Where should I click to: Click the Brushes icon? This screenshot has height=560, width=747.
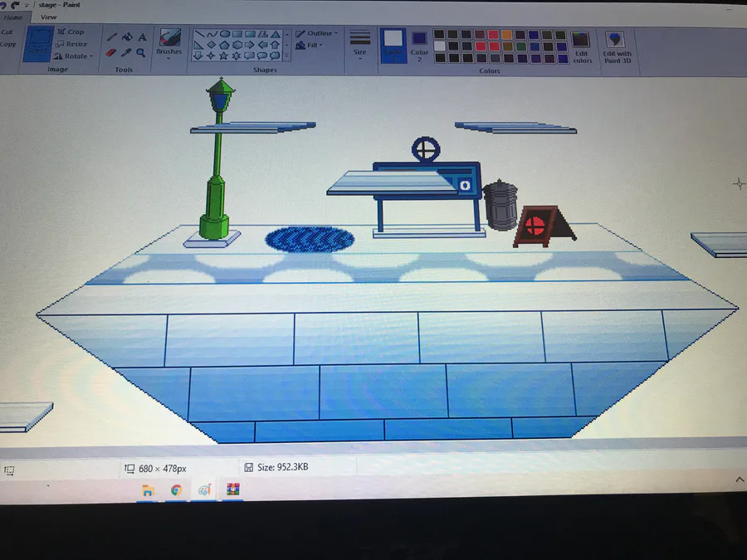tap(169, 37)
